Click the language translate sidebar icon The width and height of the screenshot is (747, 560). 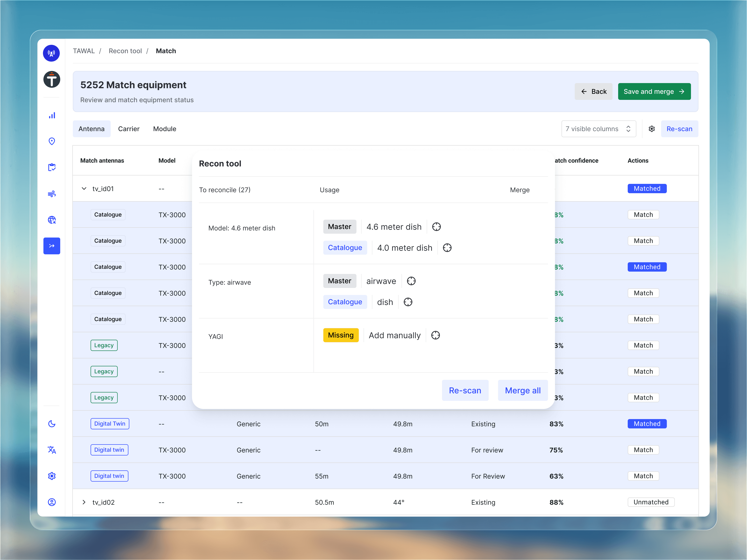(52, 450)
